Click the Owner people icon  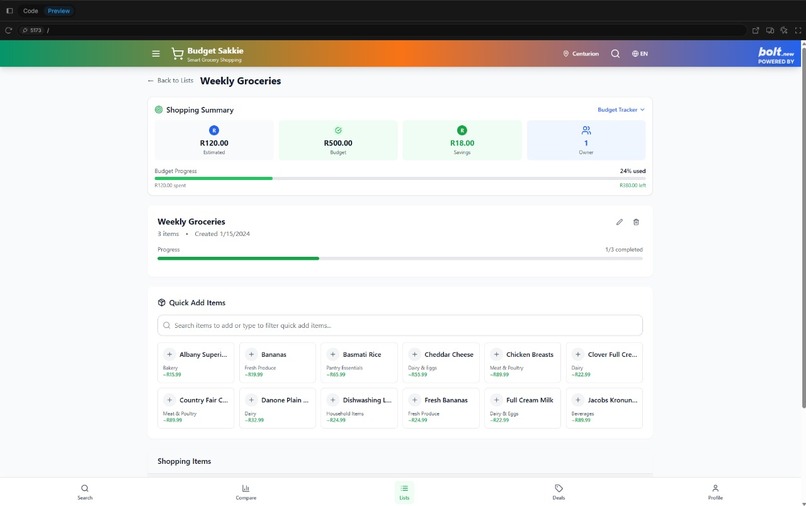[586, 130]
